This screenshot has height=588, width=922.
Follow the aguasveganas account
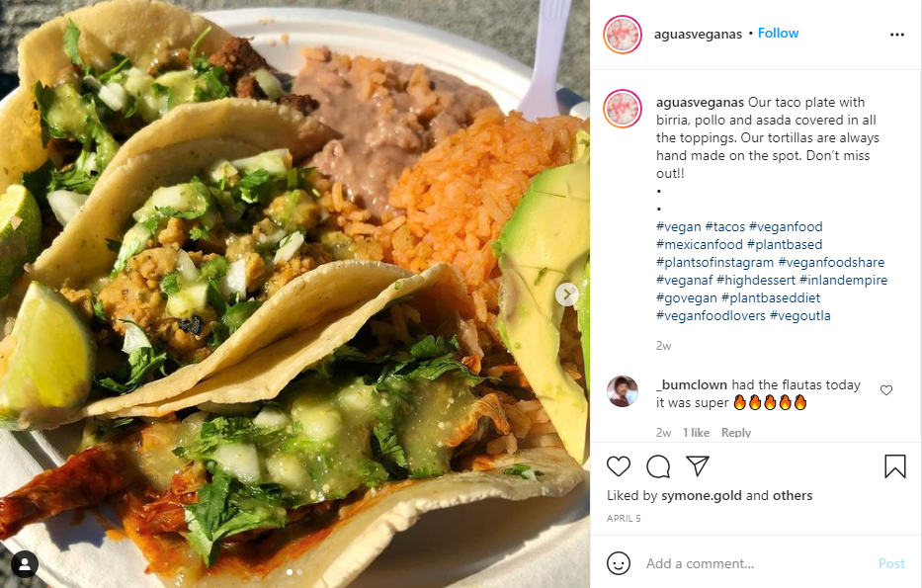(778, 33)
